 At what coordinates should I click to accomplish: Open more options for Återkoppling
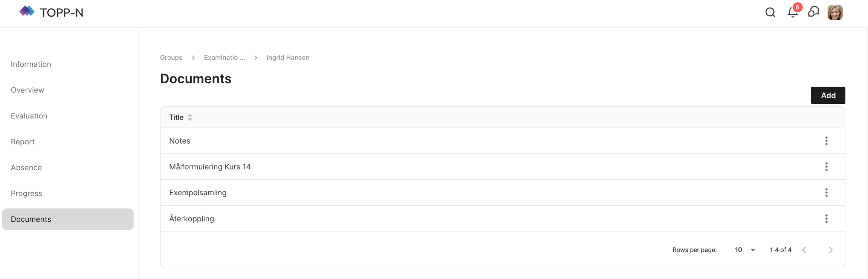(826, 219)
